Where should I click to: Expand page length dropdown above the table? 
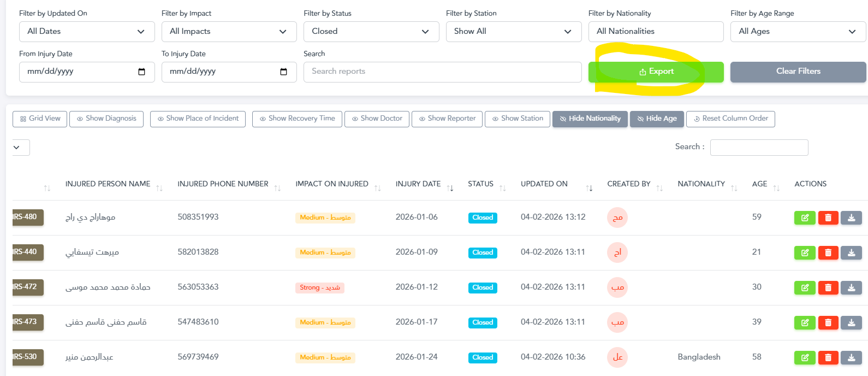click(x=20, y=148)
